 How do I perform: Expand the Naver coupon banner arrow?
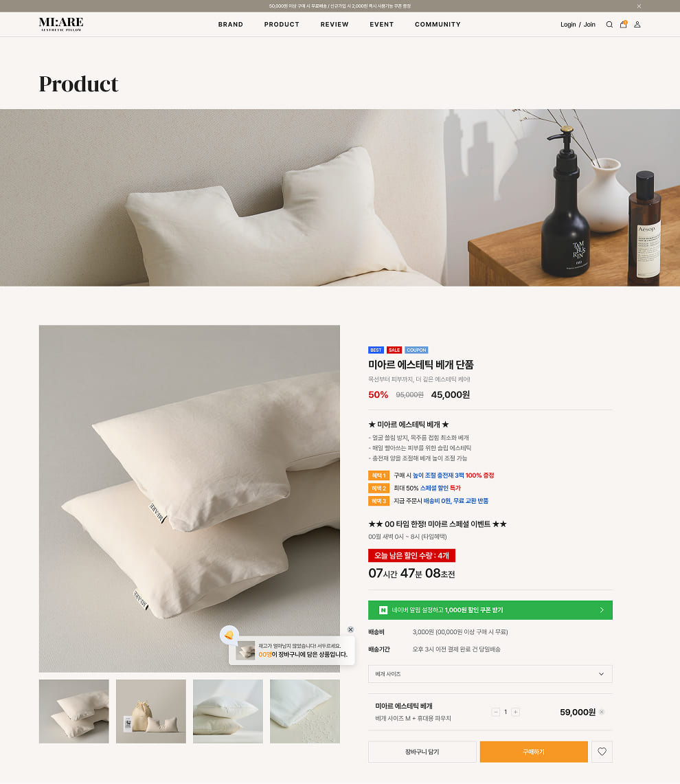click(602, 610)
